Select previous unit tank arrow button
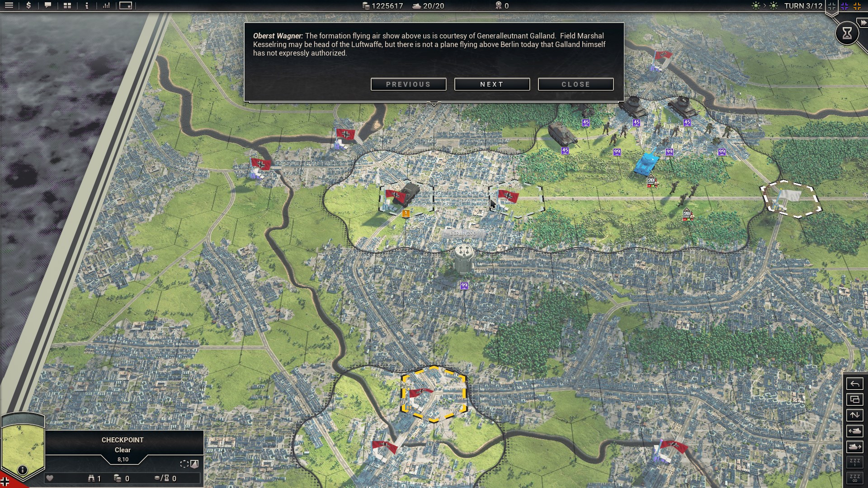This screenshot has height=488, width=868. pyautogui.click(x=854, y=431)
